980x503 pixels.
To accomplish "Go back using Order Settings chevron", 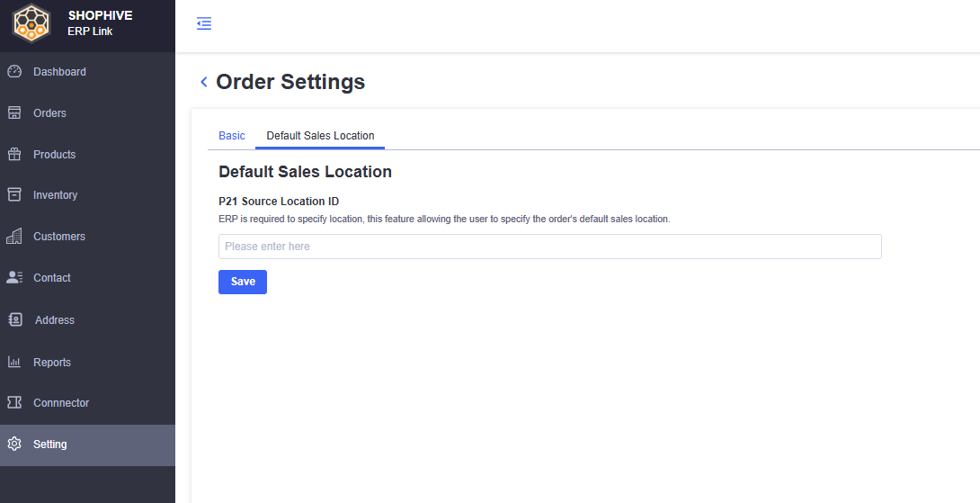I will click(204, 82).
